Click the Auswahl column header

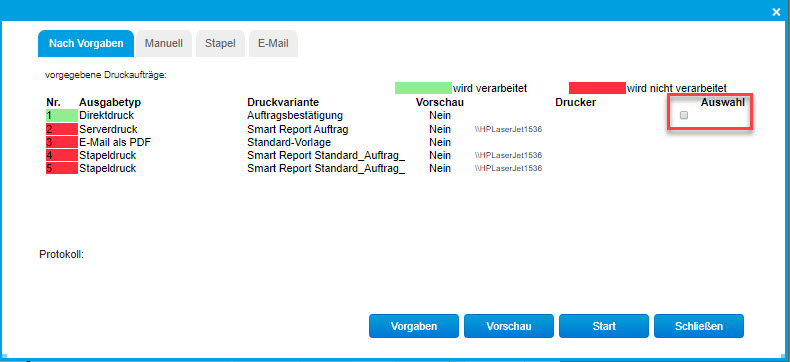[x=722, y=102]
